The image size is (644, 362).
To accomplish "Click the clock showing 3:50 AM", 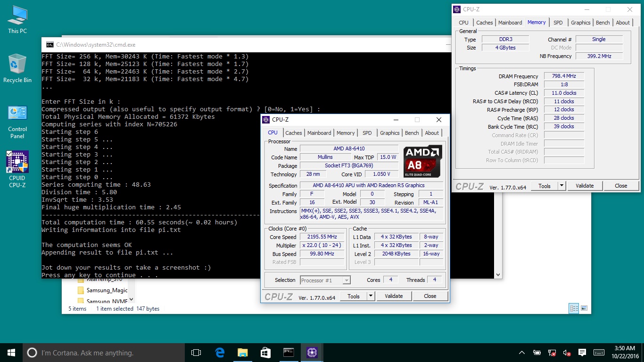I will [x=624, y=353].
